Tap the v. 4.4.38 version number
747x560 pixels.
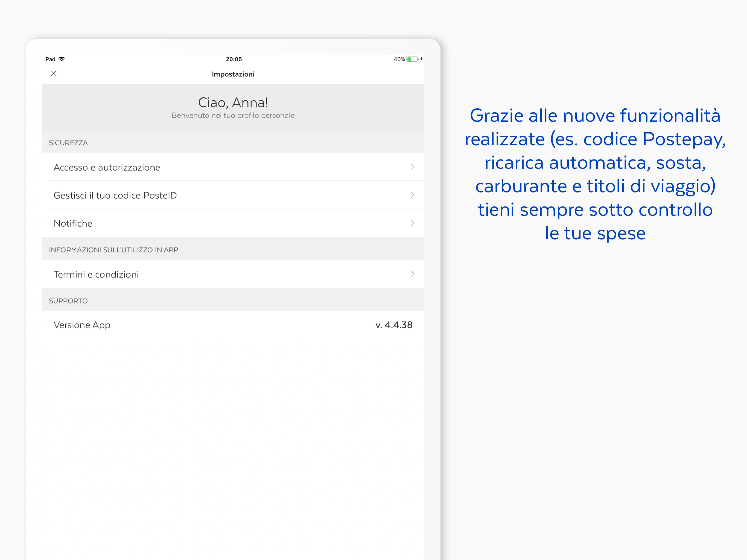tap(394, 325)
